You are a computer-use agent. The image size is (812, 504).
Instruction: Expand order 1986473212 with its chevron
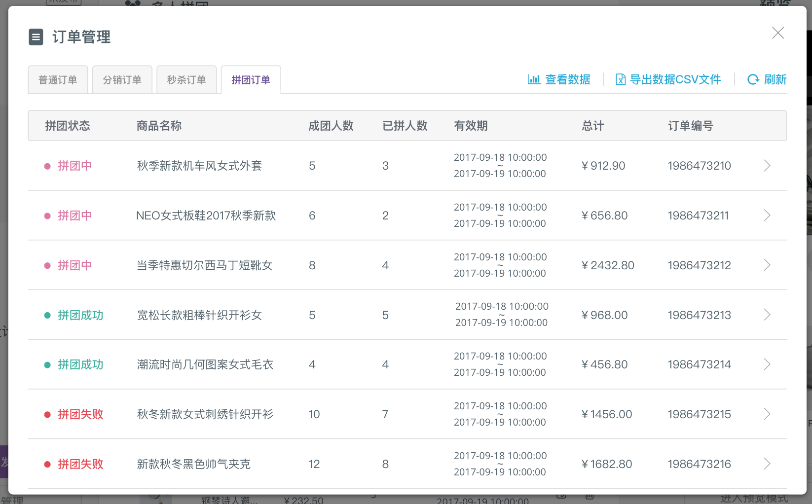767,265
